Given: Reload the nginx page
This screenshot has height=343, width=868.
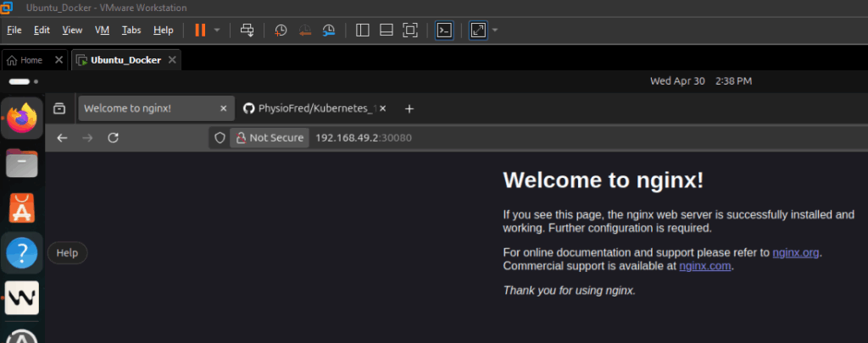Looking at the screenshot, I should tap(113, 138).
